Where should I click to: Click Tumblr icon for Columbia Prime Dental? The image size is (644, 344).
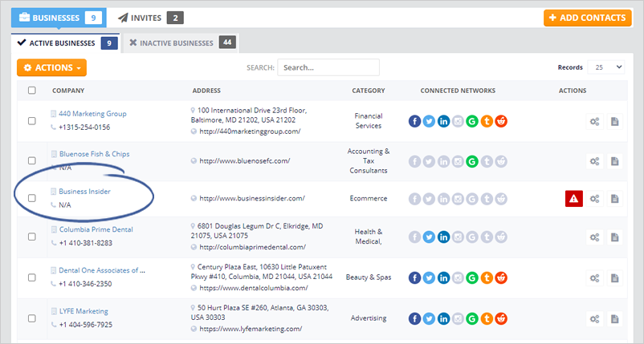[487, 237]
